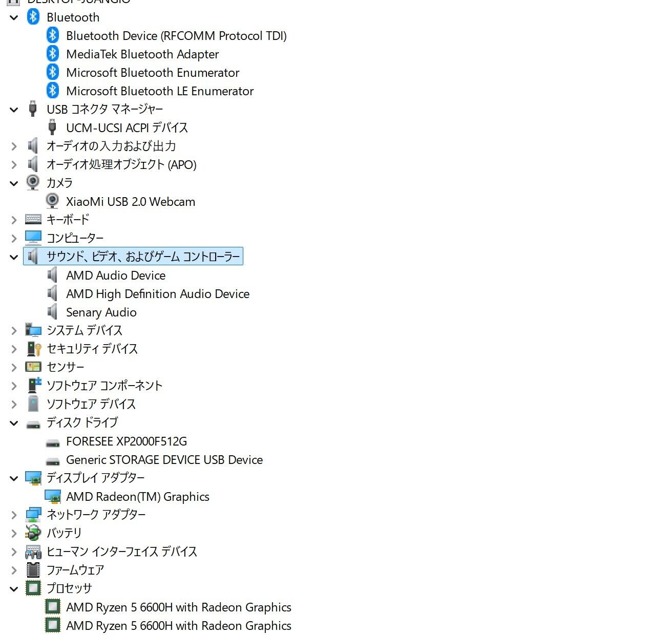Select the "FORESEE XP2000F512G" text
Screen dimensions: 672x635
127,441
